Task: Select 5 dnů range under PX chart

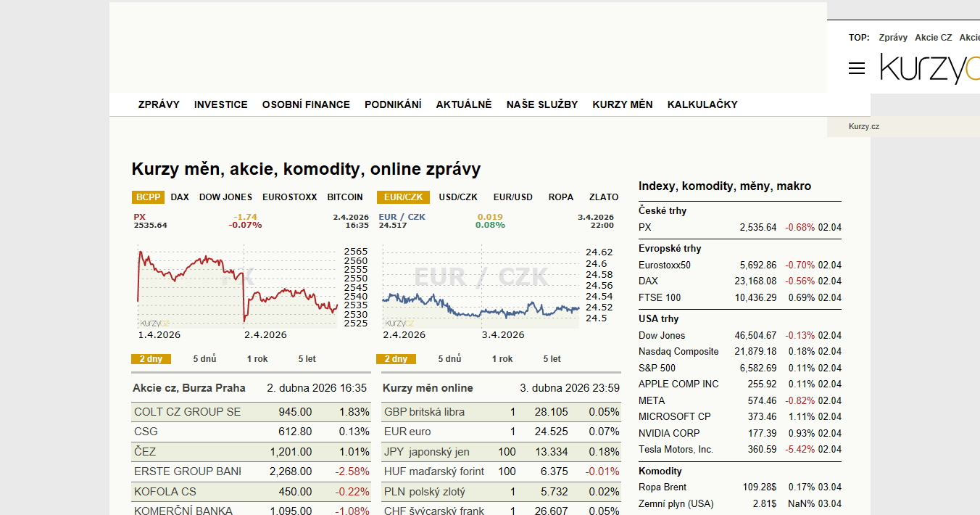Action: 205,359
